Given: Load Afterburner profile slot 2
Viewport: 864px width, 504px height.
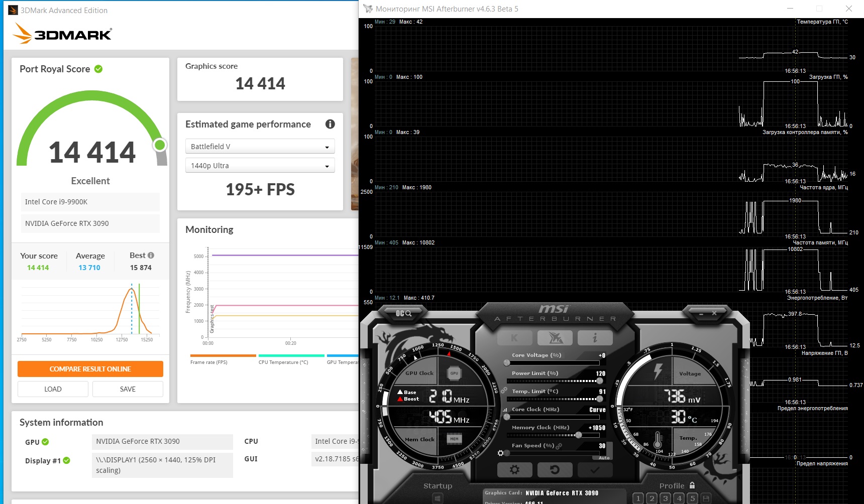Looking at the screenshot, I should point(652,498).
